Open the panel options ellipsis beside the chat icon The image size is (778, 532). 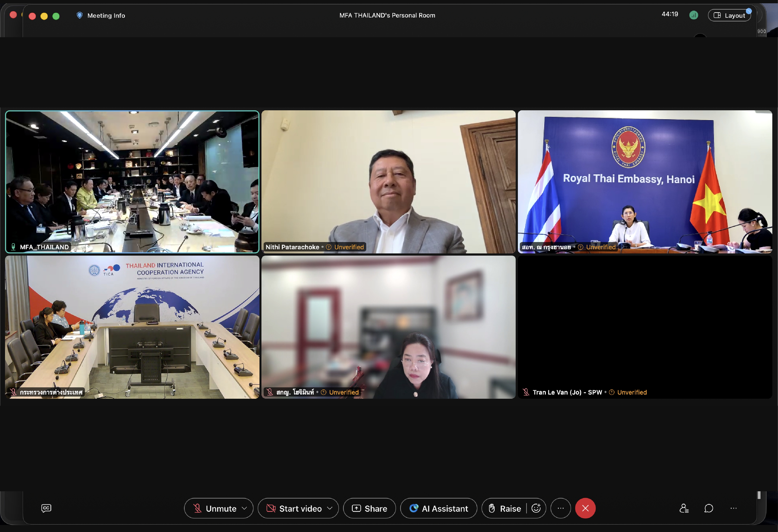point(733,508)
